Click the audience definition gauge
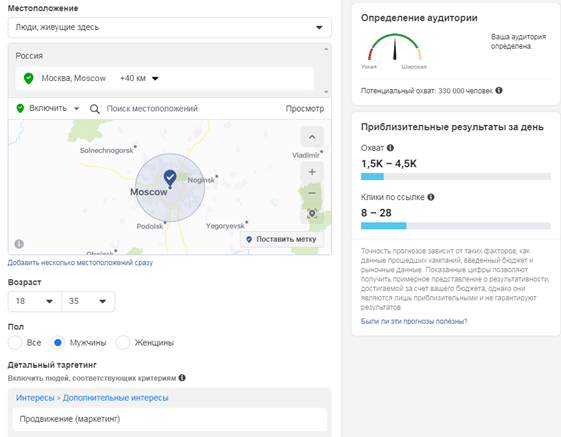This screenshot has height=437, width=561. 395,47
